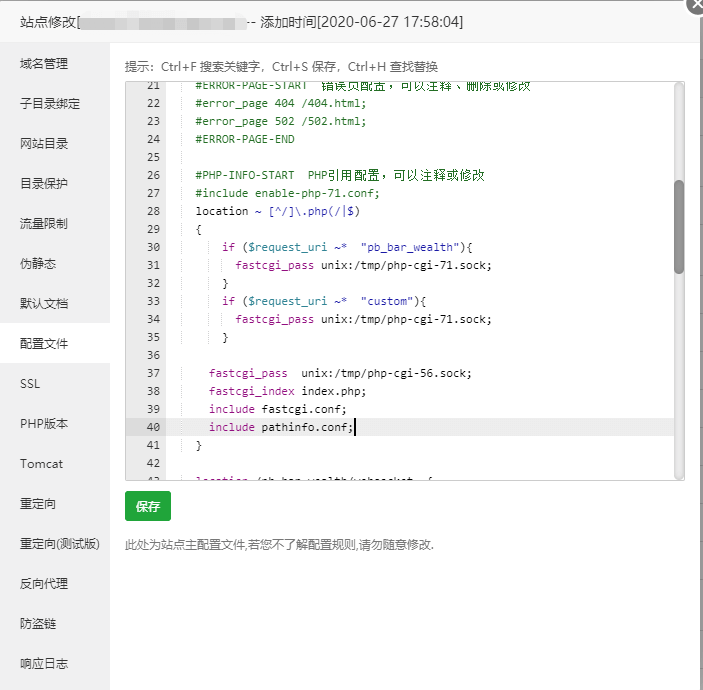The width and height of the screenshot is (703, 690).
Task: Click on '#PHP-INFO-START' comment line
Action: [340, 175]
